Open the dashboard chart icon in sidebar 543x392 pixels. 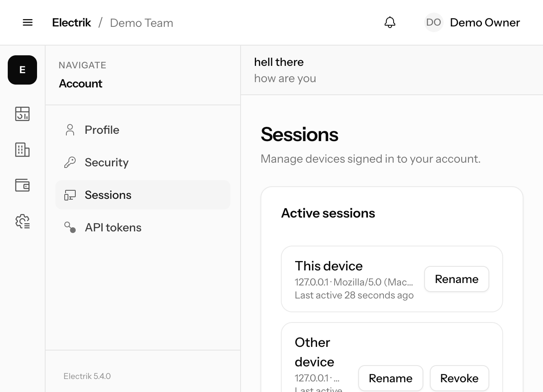pos(22,114)
